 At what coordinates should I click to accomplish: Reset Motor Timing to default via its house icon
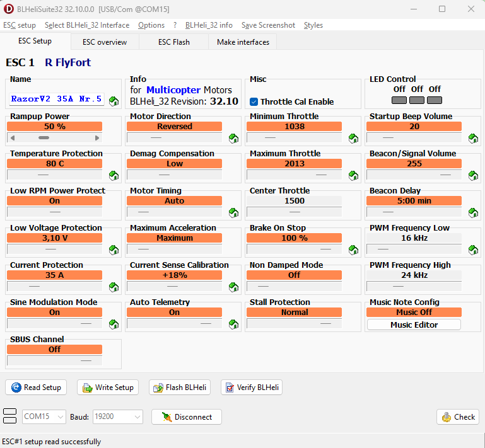(x=233, y=212)
